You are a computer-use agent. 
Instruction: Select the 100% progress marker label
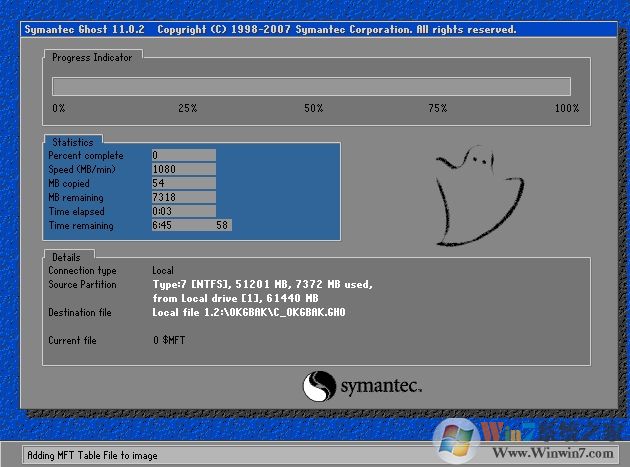[x=566, y=108]
